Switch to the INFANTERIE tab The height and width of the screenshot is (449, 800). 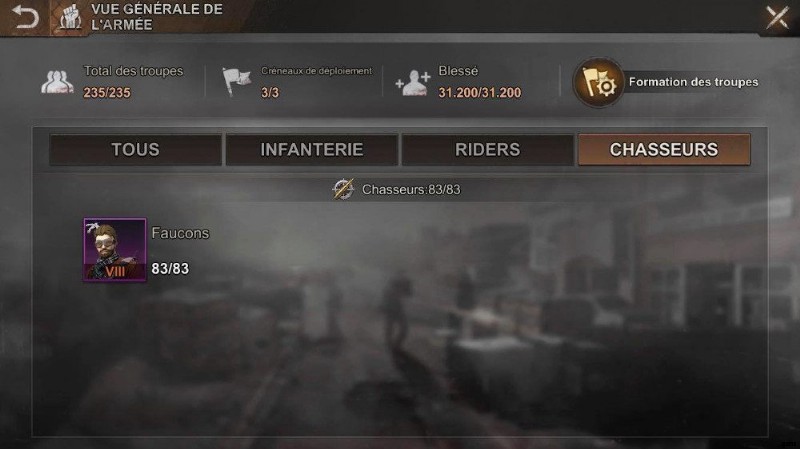click(x=312, y=149)
